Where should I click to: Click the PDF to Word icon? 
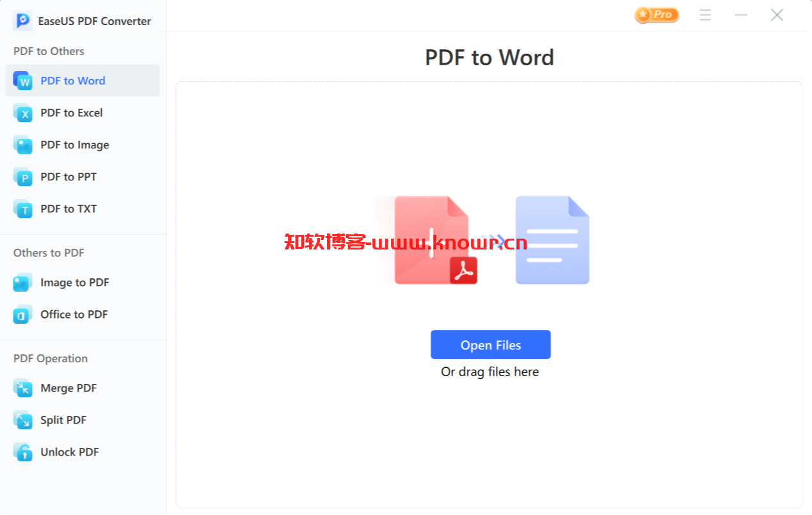click(x=22, y=81)
